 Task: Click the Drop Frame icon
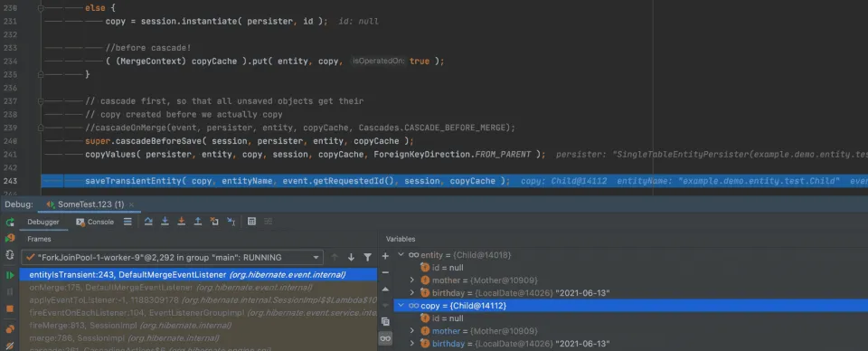214,222
